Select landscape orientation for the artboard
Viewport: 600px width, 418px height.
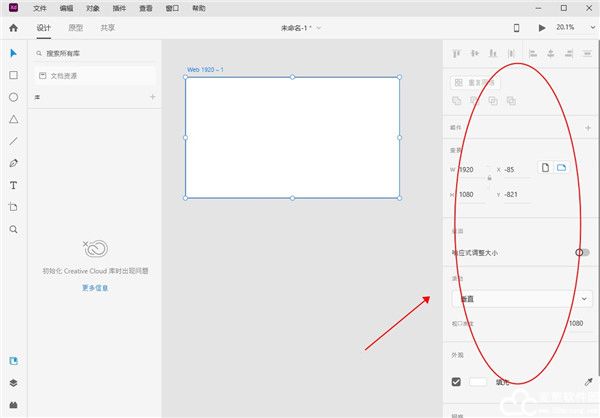(x=562, y=168)
